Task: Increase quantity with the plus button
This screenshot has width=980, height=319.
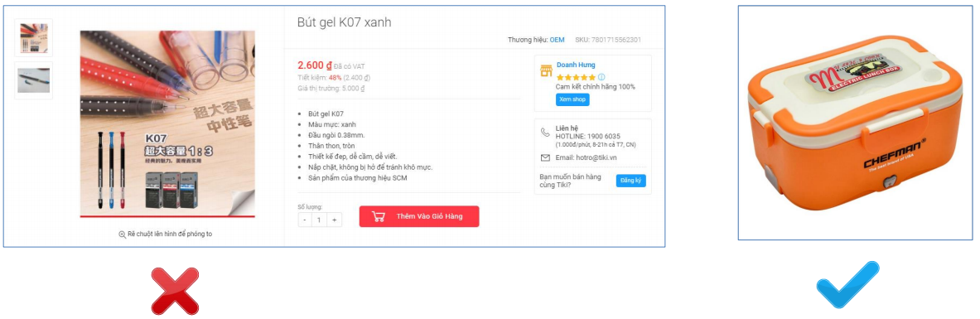Action: (x=335, y=220)
